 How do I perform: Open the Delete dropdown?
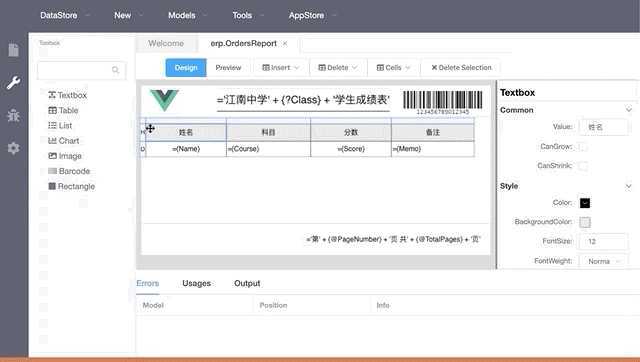[x=338, y=68]
